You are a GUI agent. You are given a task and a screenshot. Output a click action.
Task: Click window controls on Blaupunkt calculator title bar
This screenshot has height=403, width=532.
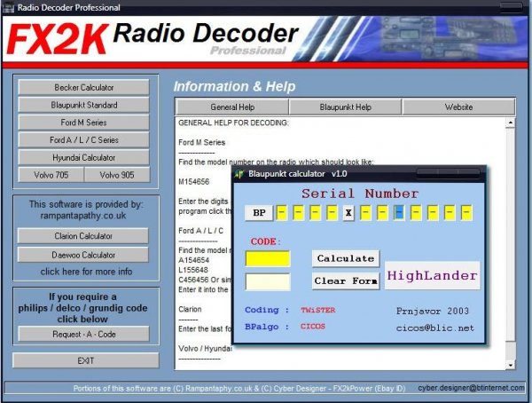448,172
